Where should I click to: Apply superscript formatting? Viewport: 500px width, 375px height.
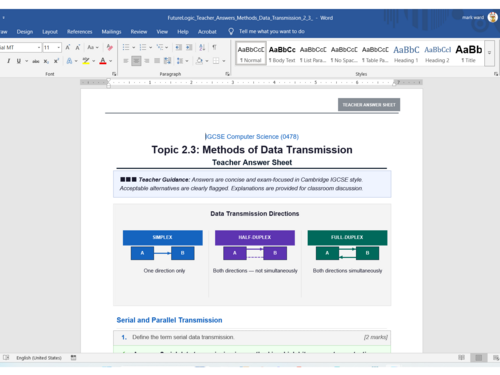pyautogui.click(x=56, y=61)
